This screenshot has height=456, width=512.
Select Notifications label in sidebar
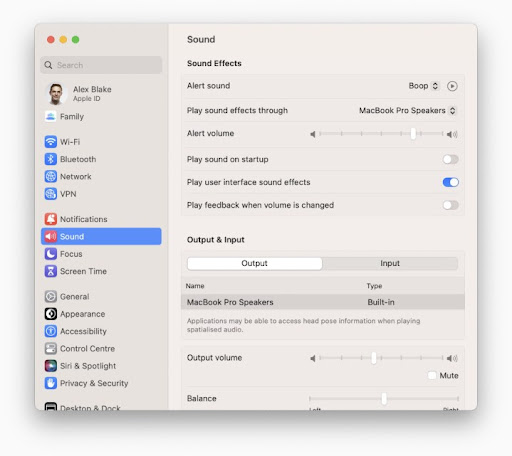click(84, 219)
